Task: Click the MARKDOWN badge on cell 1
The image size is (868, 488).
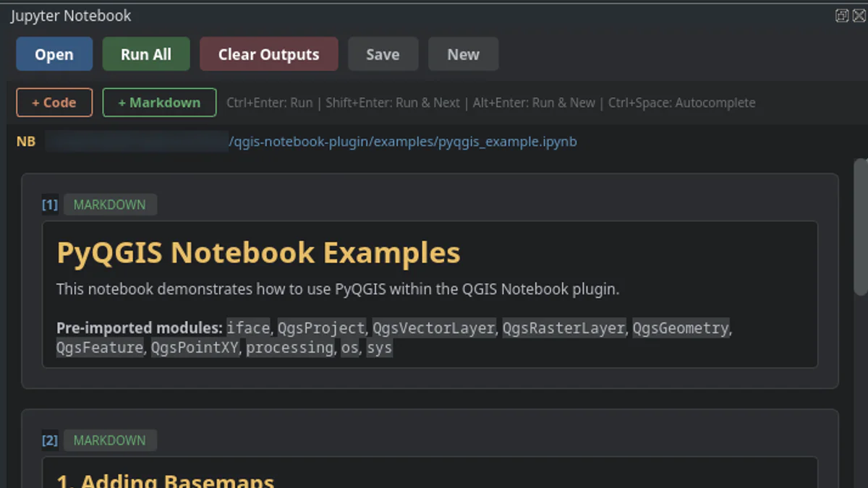Action: (x=110, y=205)
